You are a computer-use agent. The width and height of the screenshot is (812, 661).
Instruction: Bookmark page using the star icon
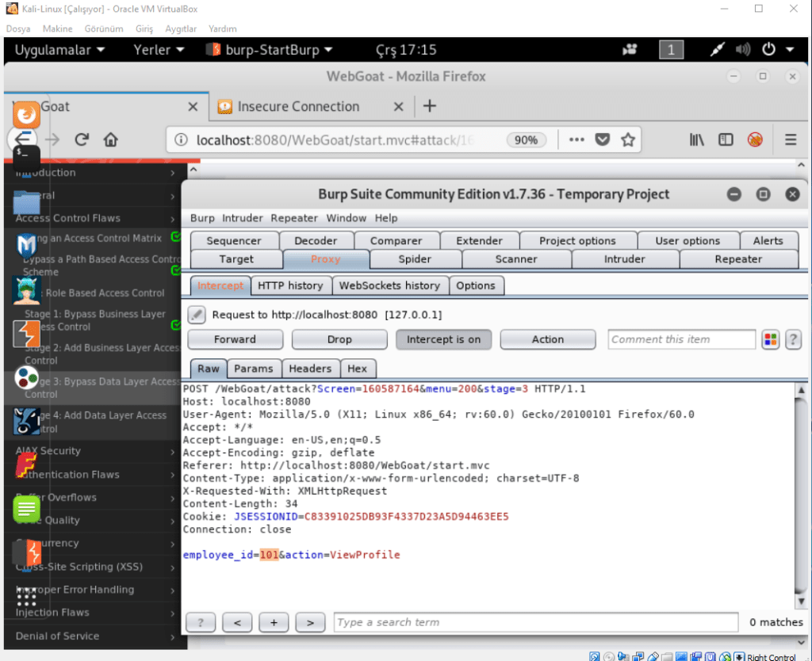(628, 139)
